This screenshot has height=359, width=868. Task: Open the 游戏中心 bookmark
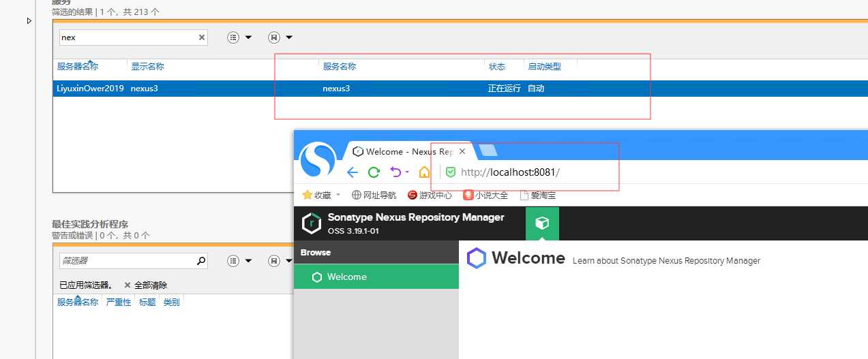tap(430, 195)
